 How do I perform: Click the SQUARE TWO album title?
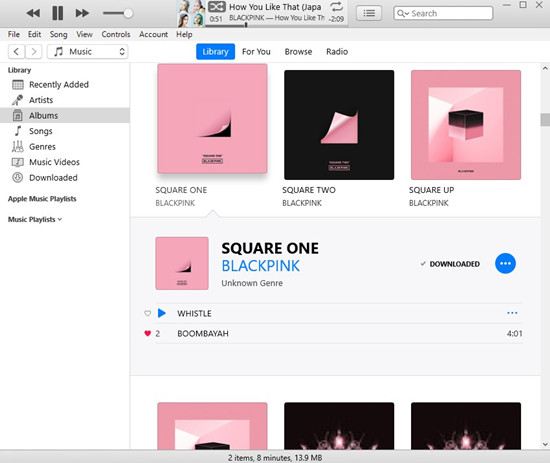click(x=309, y=190)
